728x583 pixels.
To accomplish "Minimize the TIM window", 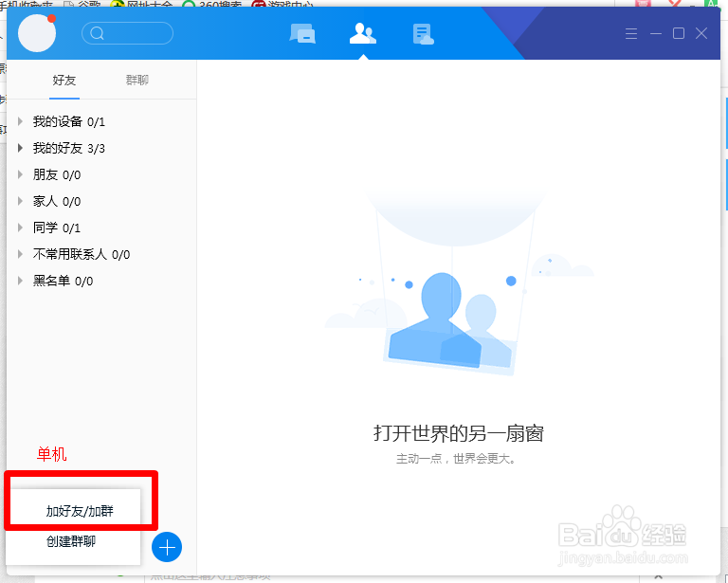I will [x=656, y=33].
